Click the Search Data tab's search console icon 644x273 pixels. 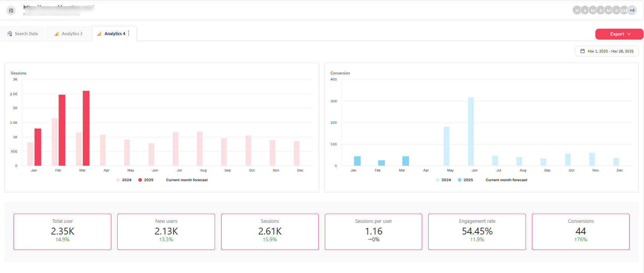[10, 34]
